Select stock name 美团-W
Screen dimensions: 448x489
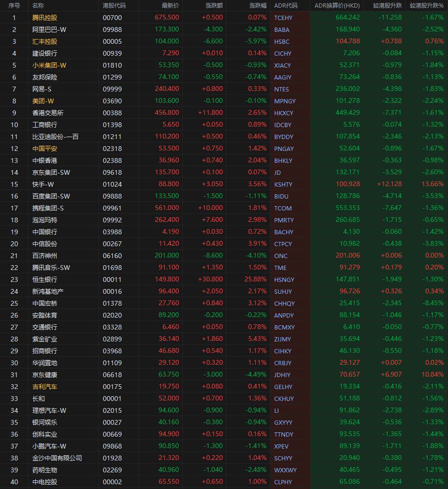(43, 101)
